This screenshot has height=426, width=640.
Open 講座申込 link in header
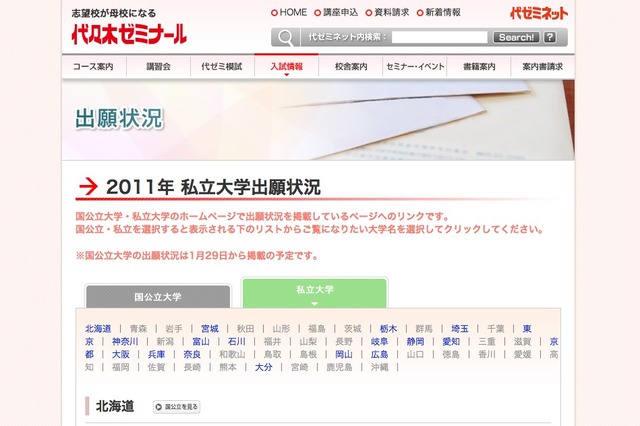[x=336, y=13]
